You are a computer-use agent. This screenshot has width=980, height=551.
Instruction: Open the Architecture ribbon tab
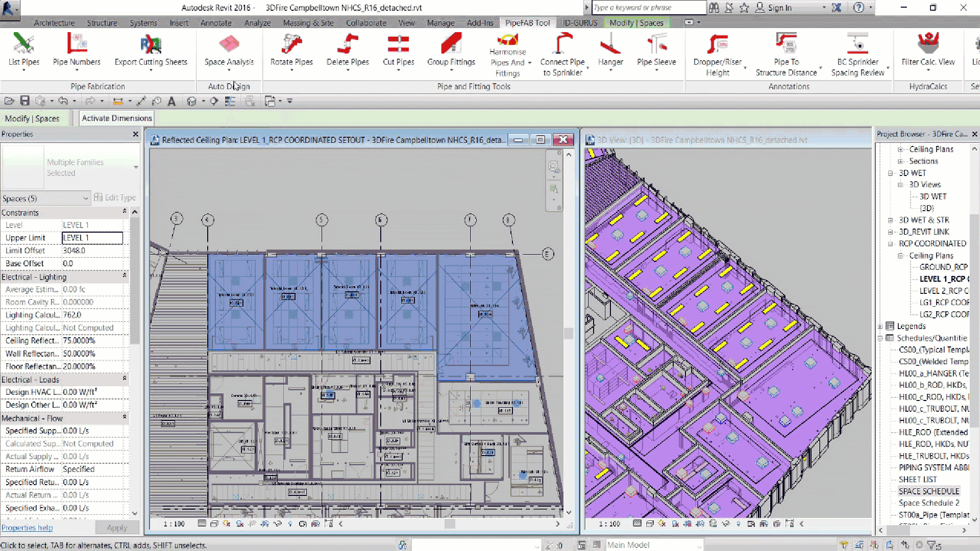pyautogui.click(x=54, y=23)
